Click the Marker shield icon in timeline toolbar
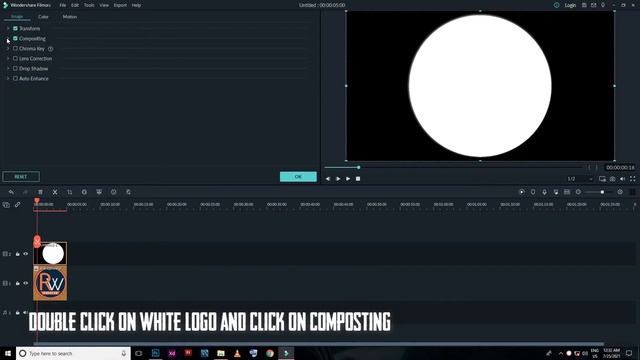Viewport: 640px width, 360px height. tap(533, 192)
